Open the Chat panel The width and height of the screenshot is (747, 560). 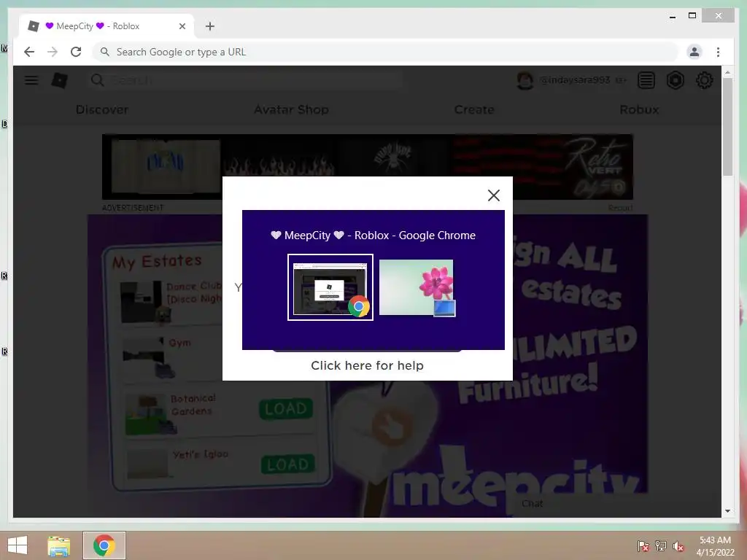532,503
